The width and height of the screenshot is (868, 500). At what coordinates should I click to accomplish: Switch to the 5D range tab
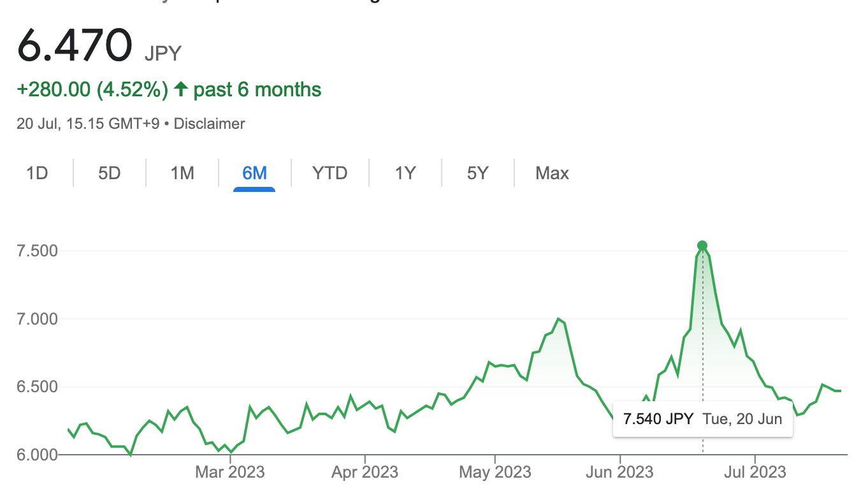110,173
